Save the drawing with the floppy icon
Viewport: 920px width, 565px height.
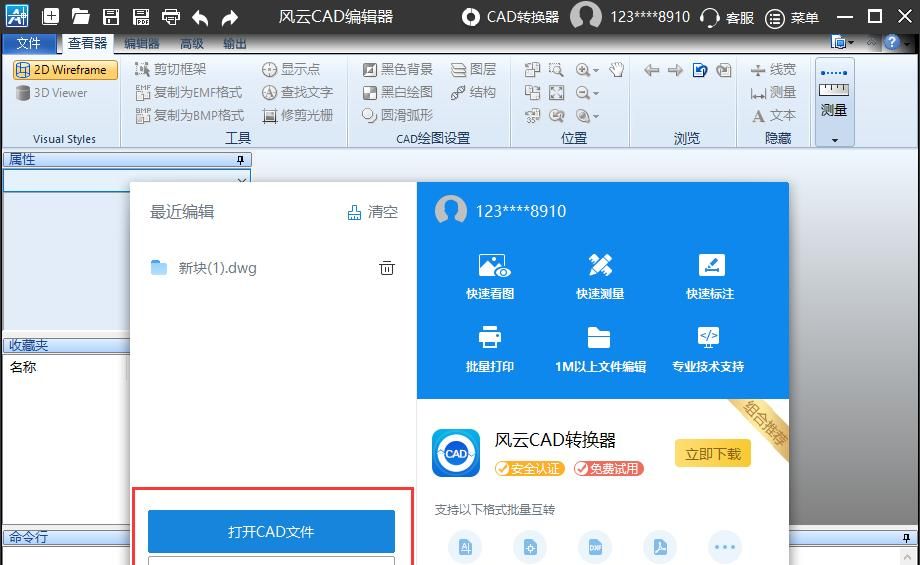(111, 16)
